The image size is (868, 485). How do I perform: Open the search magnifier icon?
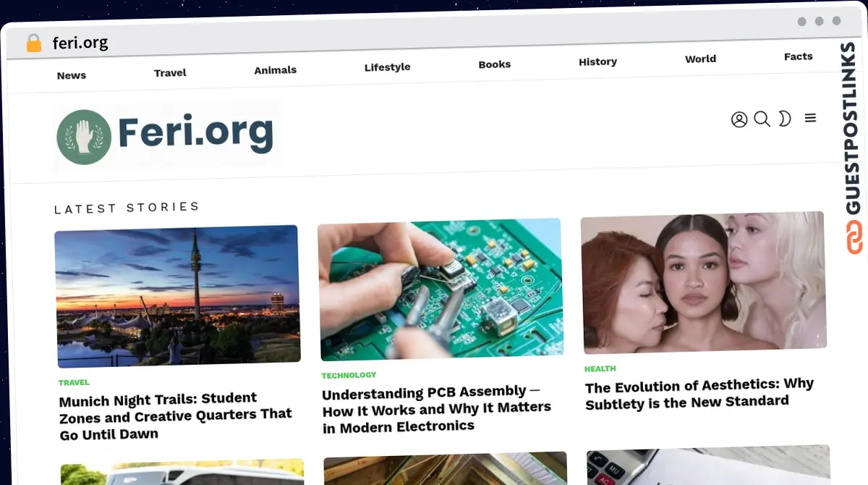click(762, 119)
